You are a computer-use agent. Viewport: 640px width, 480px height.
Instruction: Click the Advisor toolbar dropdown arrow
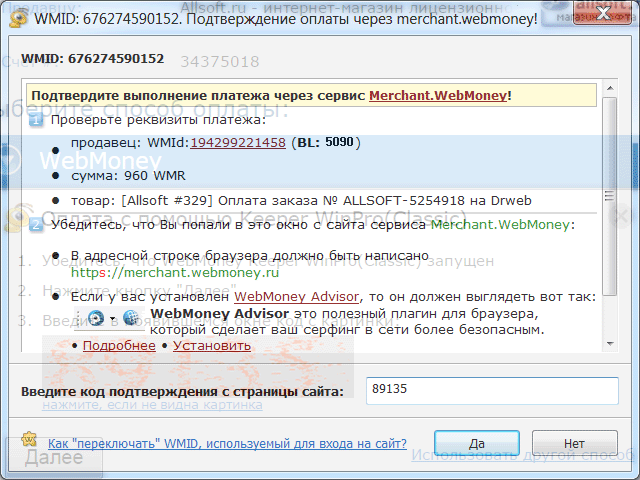(x=113, y=318)
